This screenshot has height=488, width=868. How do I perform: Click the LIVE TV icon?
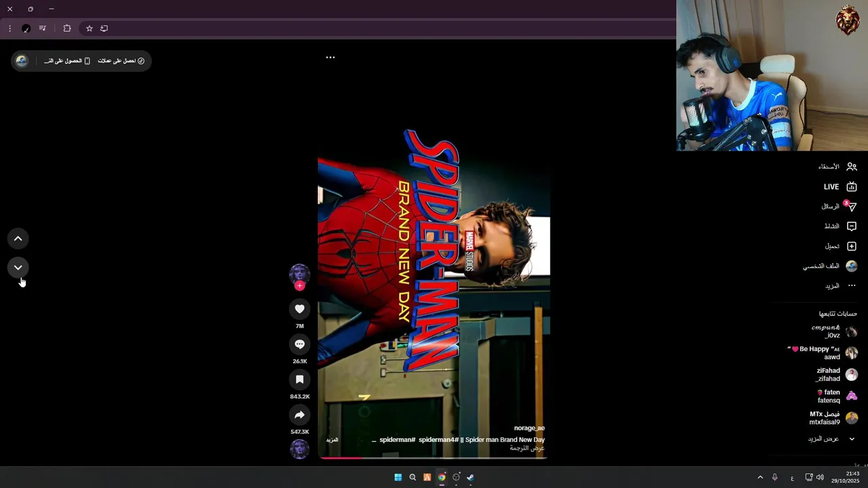click(x=852, y=186)
